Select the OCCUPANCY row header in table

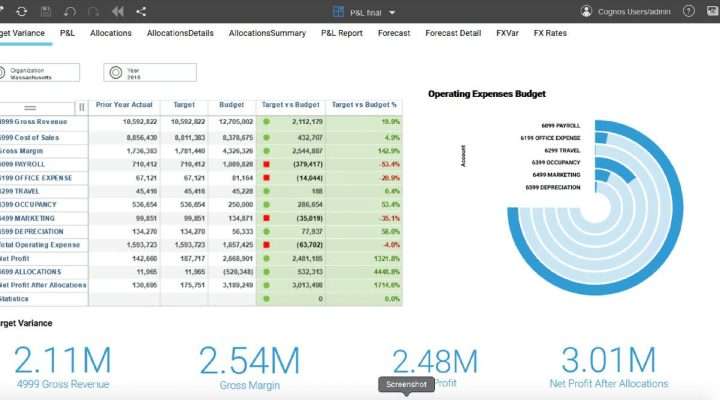[44, 205]
